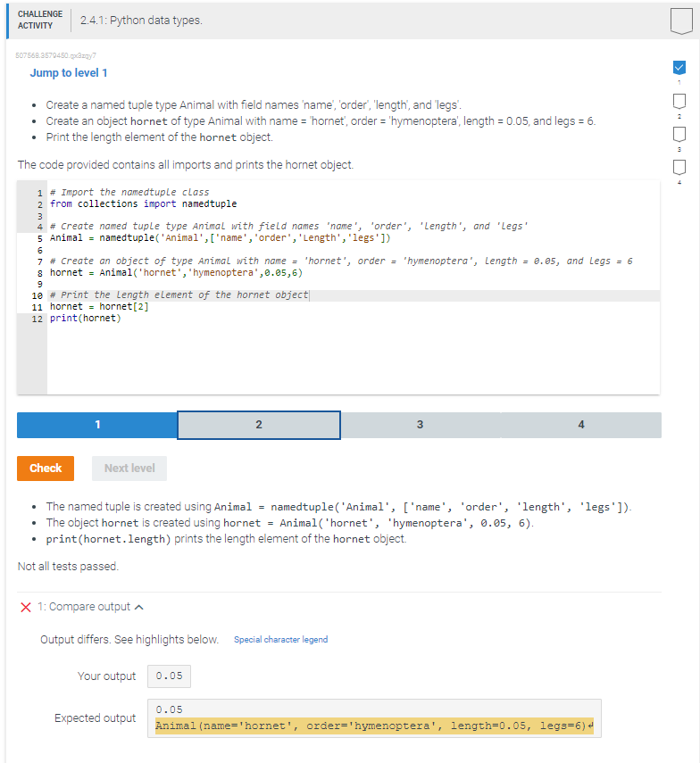The height and width of the screenshot is (763, 700).
Task: Click inside the Your output box
Action: point(169,676)
